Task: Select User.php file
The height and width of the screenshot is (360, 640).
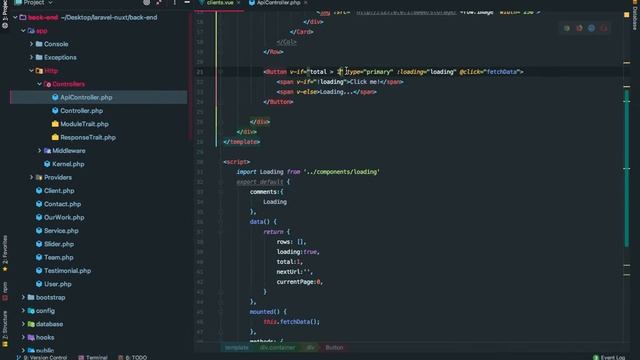Action: 57,284
